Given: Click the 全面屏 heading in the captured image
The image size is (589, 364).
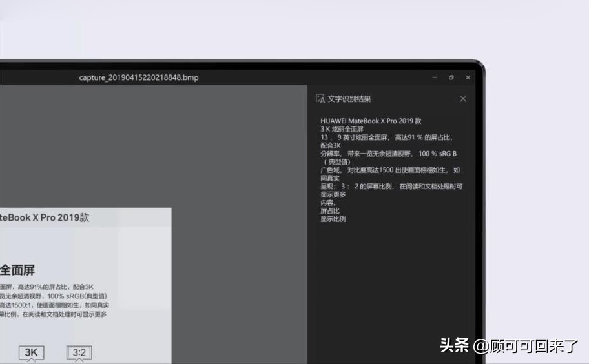Looking at the screenshot, I should 17,270.
